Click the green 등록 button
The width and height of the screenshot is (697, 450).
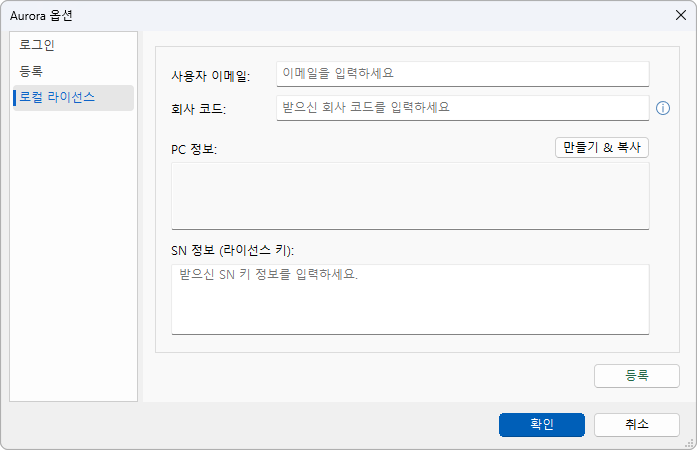637,376
